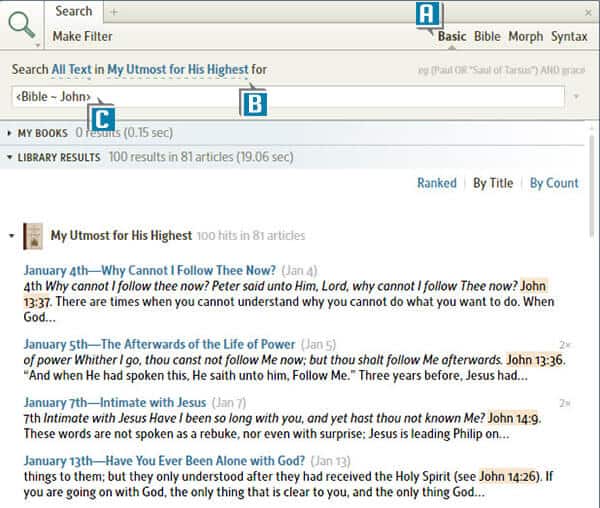
Task: Close the search panel with the X
Action: (x=588, y=13)
